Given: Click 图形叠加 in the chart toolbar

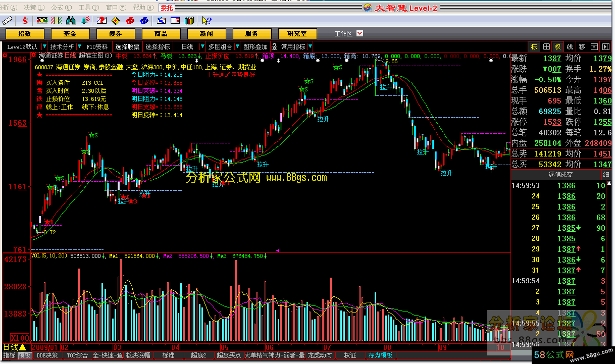Looking at the screenshot, I should tap(255, 46).
